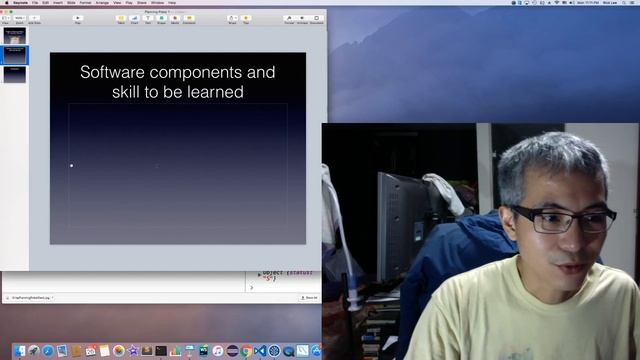Click the console prompt chevron in browser window

(252, 288)
